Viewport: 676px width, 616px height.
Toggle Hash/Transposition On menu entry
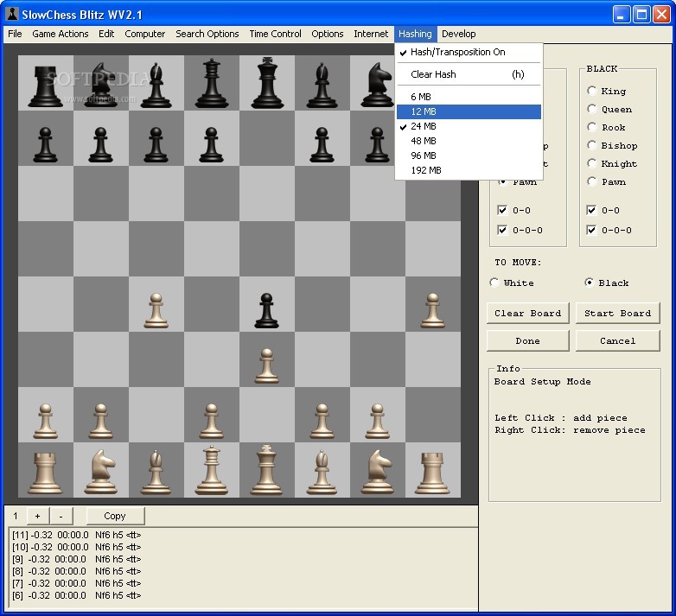pos(469,52)
